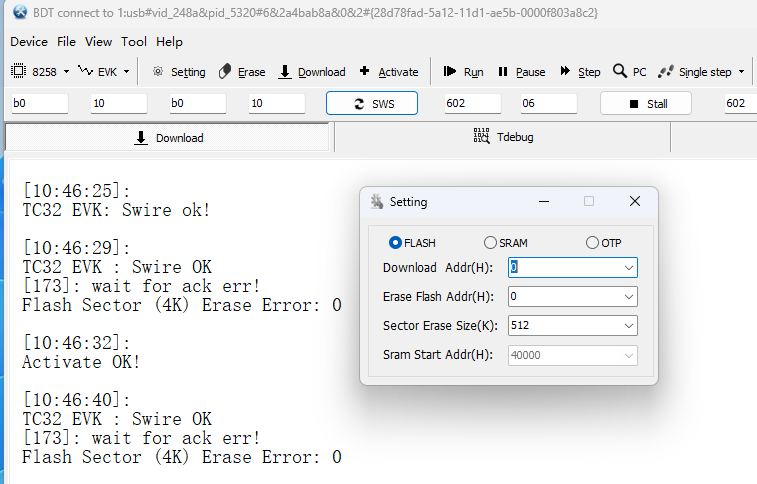This screenshot has height=484, width=757.
Task: Expand the Download Addr(H) dropdown
Action: 628,268
